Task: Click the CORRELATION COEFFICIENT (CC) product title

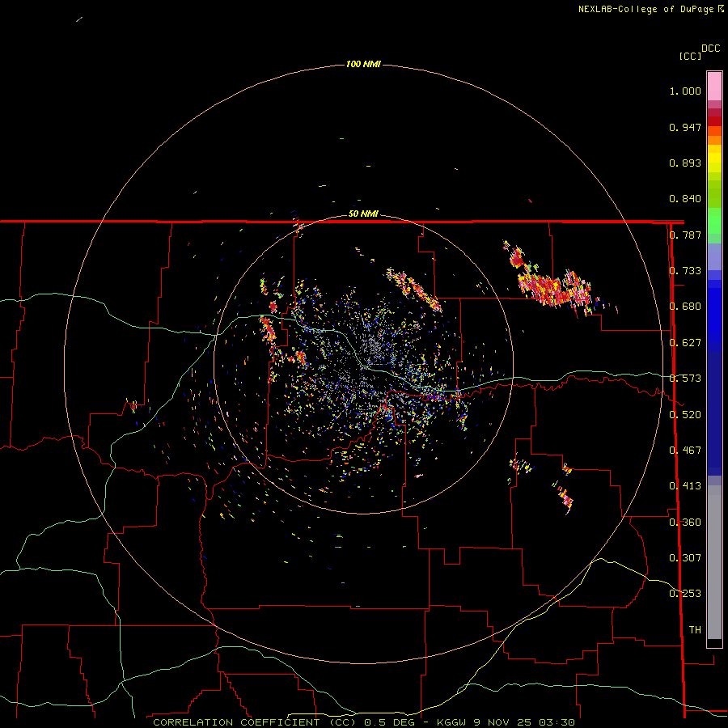Action: [x=254, y=722]
